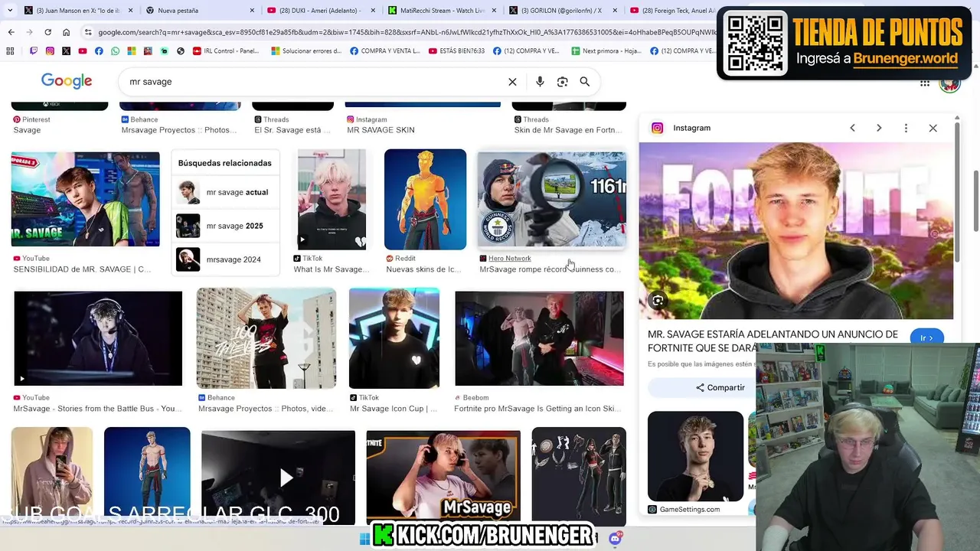Click the Google search input field

click(314, 82)
